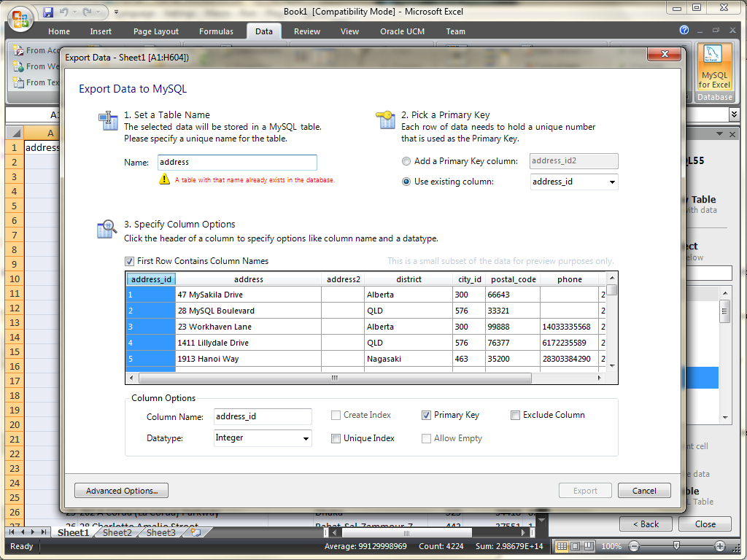Cancel the Export Data dialog
Screen dimensions: 747x560
[x=644, y=491]
